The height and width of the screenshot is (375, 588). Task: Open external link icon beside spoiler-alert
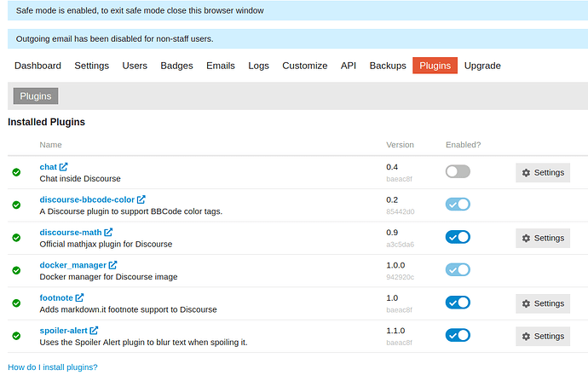[94, 331]
